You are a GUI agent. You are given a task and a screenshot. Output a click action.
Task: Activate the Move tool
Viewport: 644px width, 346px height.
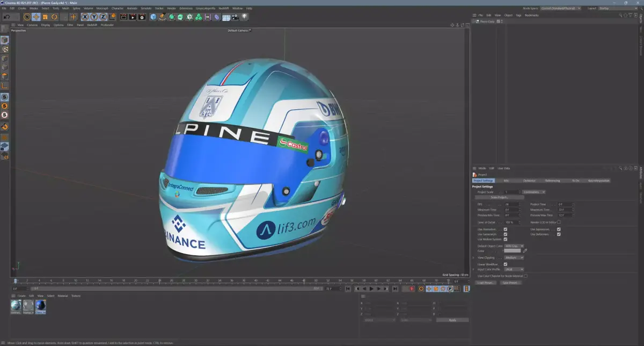point(36,17)
